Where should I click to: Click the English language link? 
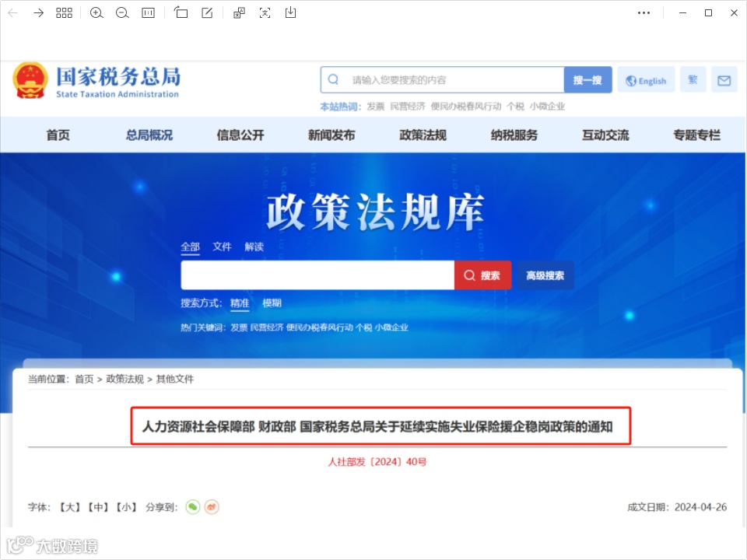click(x=646, y=80)
